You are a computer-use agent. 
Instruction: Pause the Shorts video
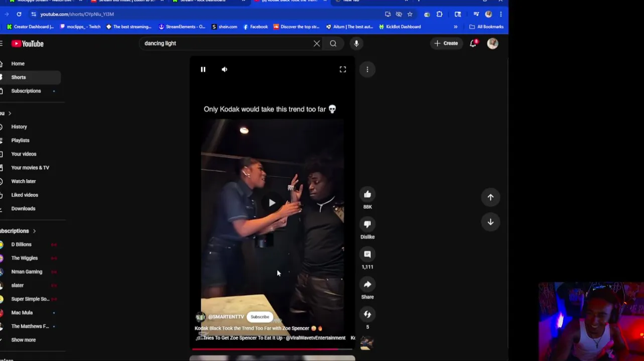coord(203,69)
